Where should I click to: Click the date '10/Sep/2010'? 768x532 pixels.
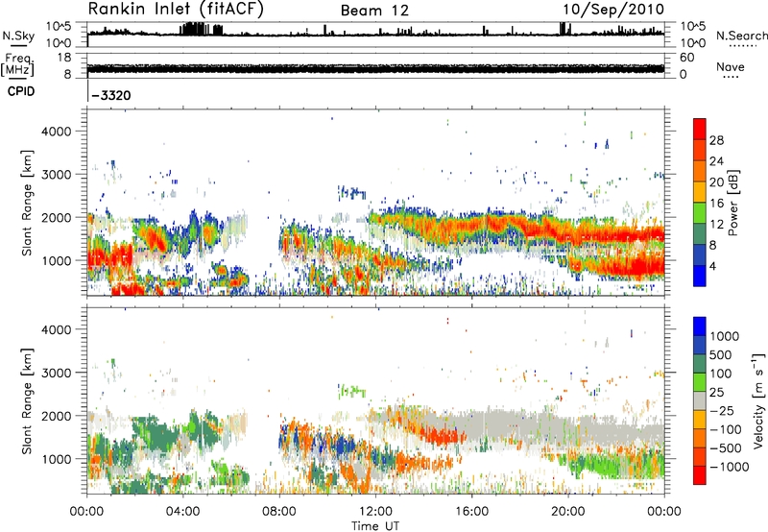(613, 10)
